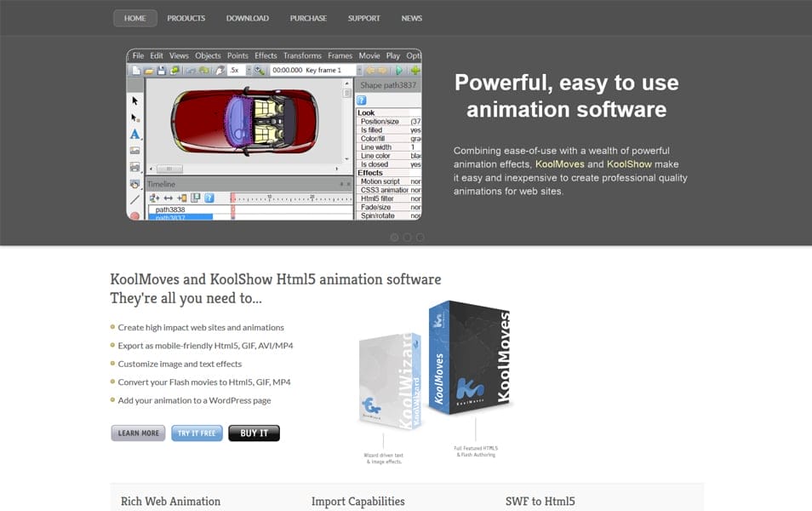Select the second slideshow indicator dot
812x511 pixels.
[407, 238]
